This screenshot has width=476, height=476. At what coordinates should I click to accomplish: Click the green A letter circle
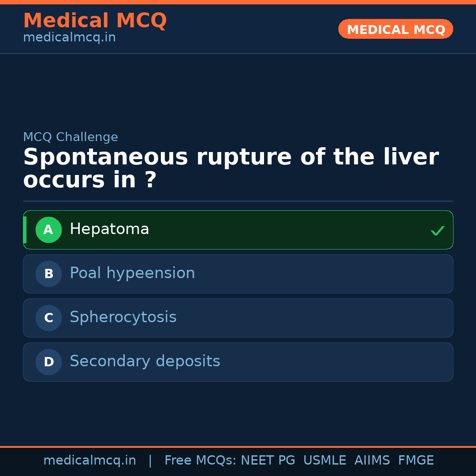[48, 230]
